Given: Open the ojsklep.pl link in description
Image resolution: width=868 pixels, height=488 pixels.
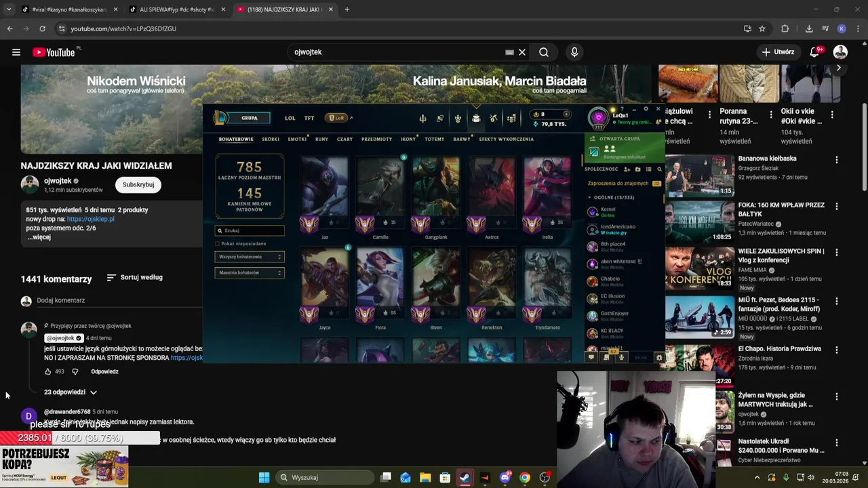Looking at the screenshot, I should pyautogui.click(x=90, y=219).
